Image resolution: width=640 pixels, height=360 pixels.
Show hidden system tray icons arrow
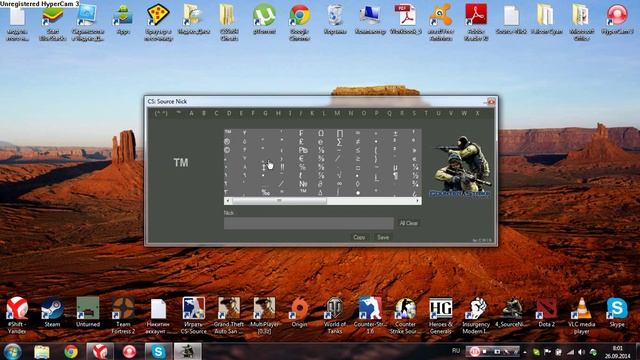(525, 352)
